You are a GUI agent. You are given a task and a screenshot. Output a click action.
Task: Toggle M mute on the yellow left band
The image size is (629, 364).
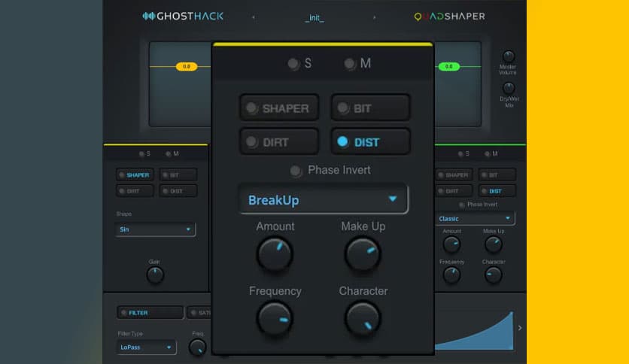[172, 153]
